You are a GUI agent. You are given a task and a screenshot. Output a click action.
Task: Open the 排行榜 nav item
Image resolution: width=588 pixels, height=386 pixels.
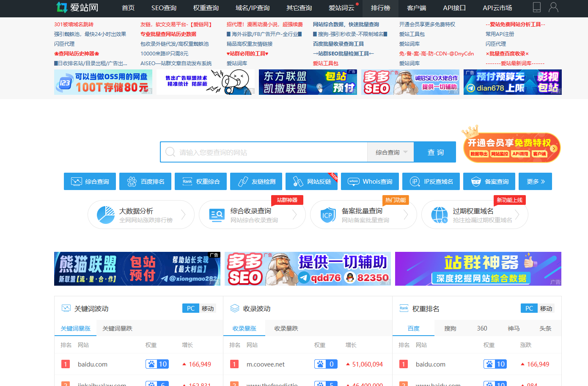coord(381,8)
